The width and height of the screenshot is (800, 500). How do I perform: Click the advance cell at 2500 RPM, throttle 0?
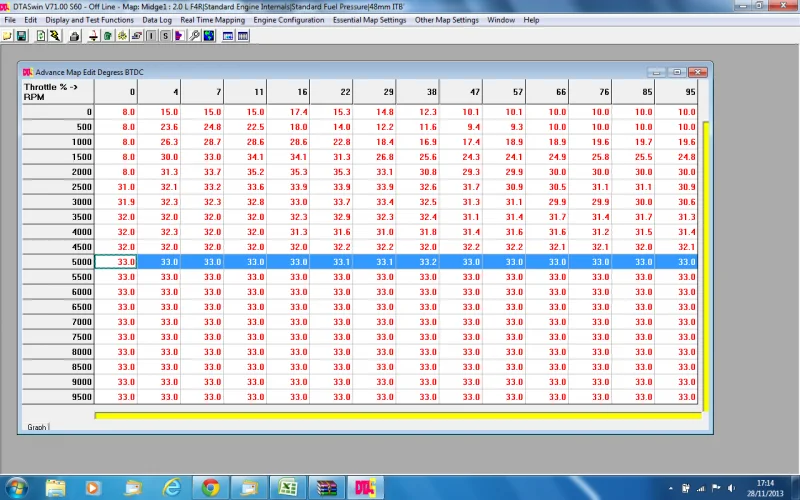tap(116, 187)
